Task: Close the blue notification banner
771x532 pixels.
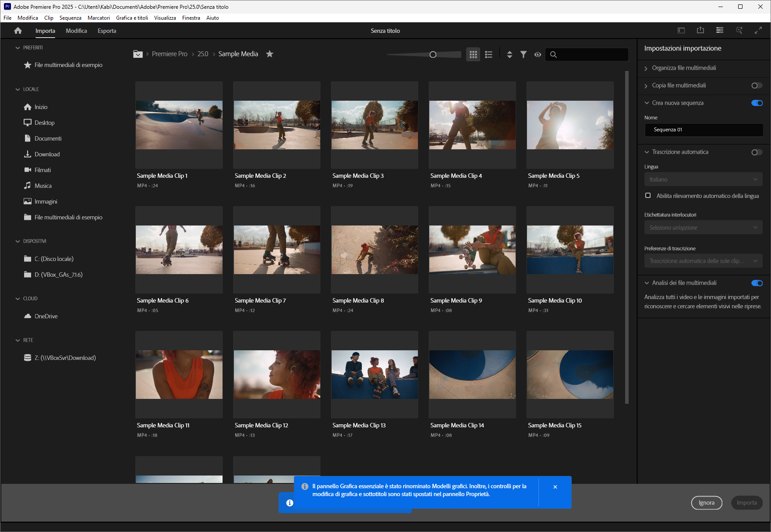Action: coord(555,487)
